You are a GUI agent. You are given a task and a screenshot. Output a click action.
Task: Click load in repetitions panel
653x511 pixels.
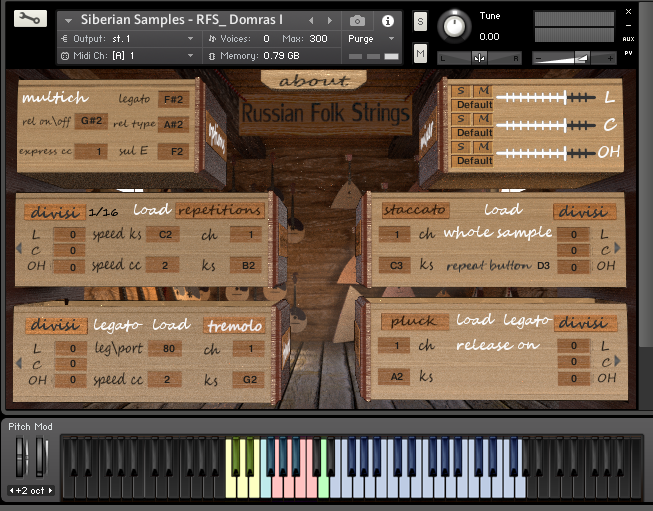click(152, 209)
